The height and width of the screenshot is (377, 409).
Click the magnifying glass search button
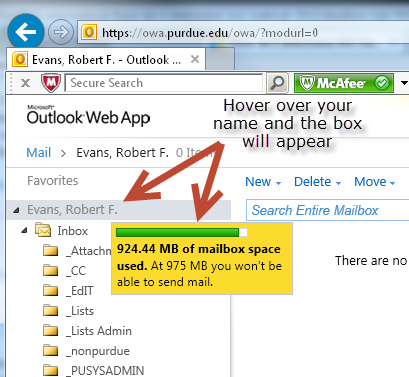(277, 83)
